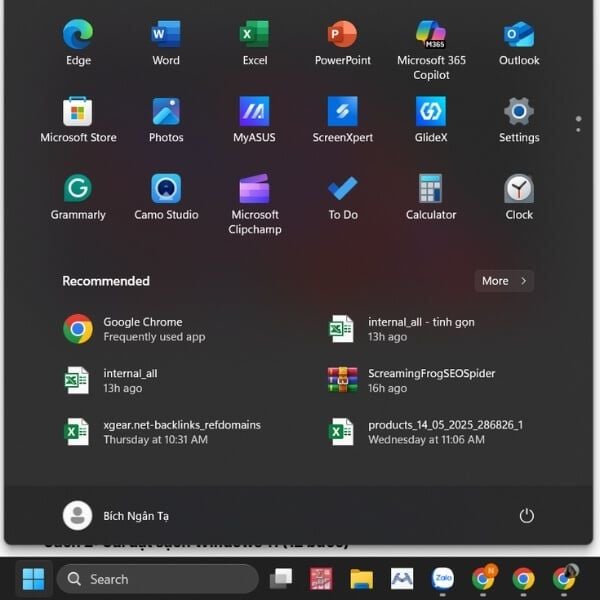Open the red pinned app on taskbar

(x=321, y=579)
